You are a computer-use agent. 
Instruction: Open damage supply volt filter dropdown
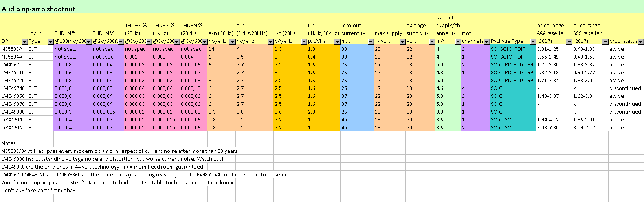[x=432, y=42]
